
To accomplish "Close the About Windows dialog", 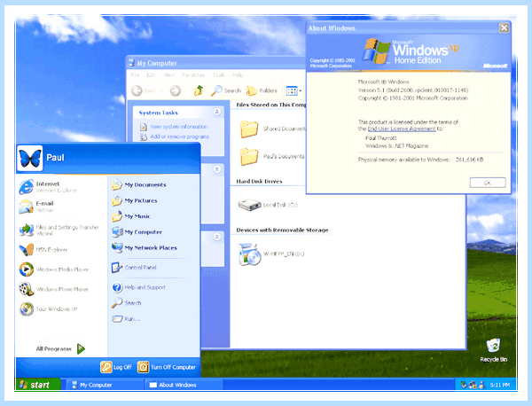I will pyautogui.click(x=504, y=27).
